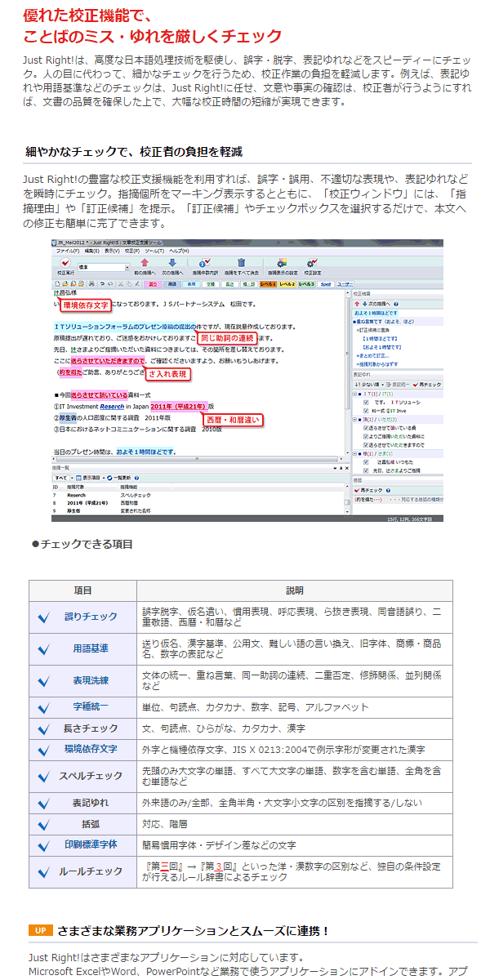Choose suggestion 【およそ1時間です】
Image resolution: width=490 pixels, height=980 pixels.
click(382, 347)
